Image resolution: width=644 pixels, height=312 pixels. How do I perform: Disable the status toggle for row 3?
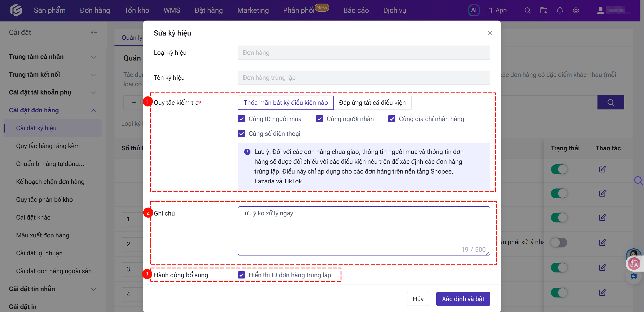tap(559, 268)
